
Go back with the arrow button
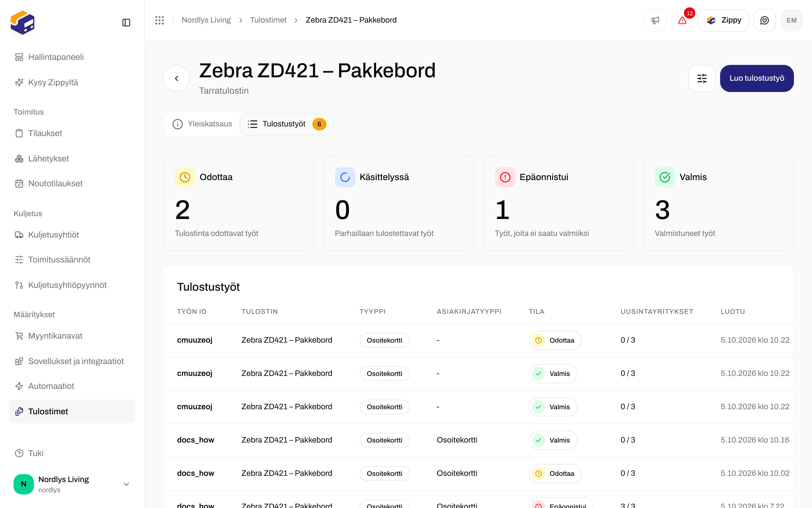coord(176,78)
